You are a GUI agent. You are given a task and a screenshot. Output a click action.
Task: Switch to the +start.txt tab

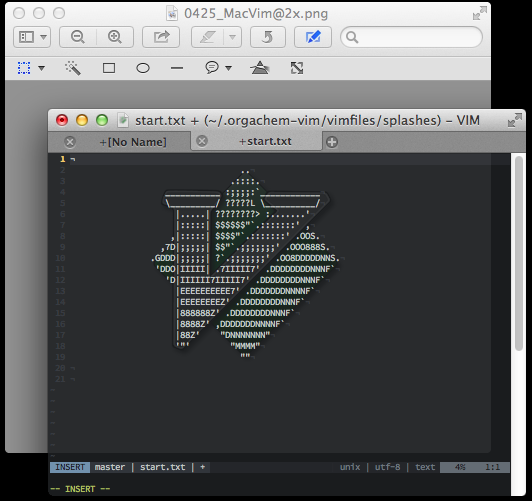[x=265, y=141]
